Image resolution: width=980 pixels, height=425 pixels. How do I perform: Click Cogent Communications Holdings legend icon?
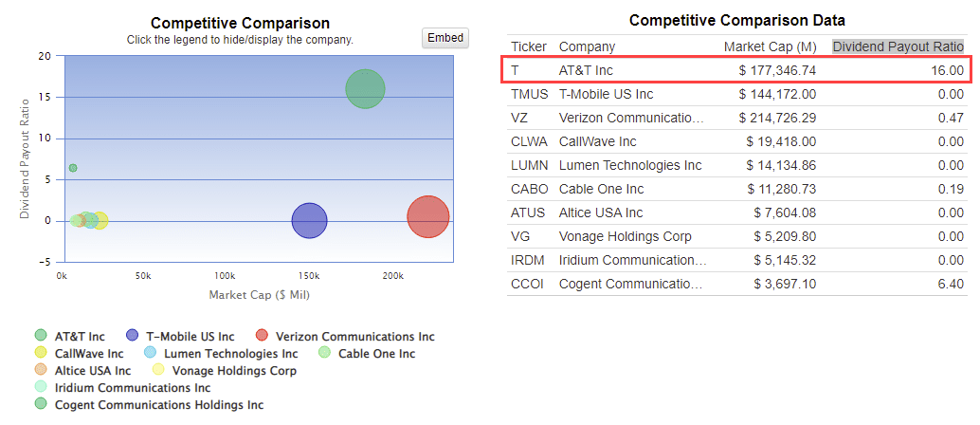click(41, 404)
